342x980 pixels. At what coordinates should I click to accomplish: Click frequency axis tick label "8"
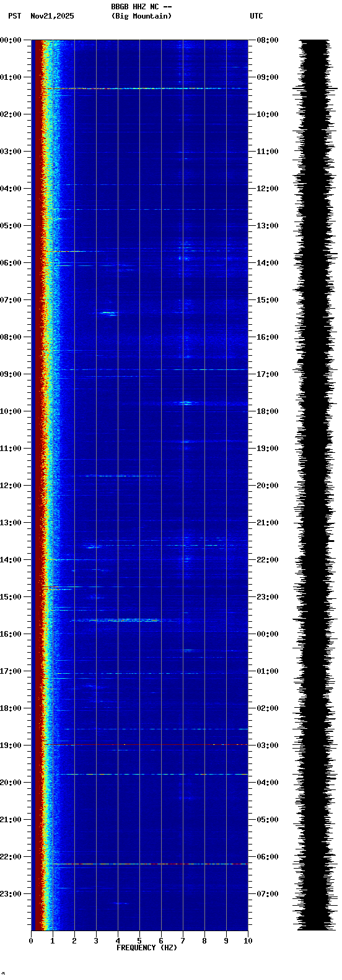point(204,942)
